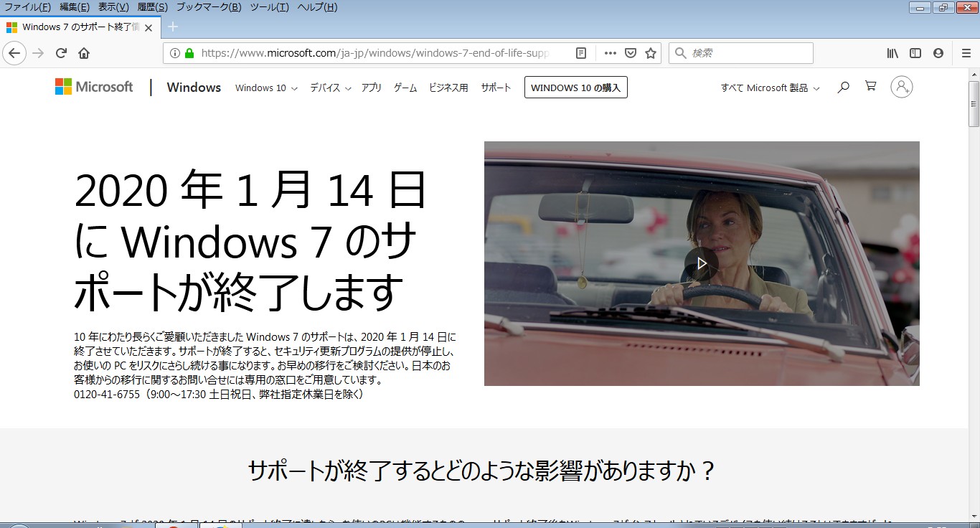Screen dimensions: 980x528
Task: Expand the デバイス dropdown
Action: [331, 88]
